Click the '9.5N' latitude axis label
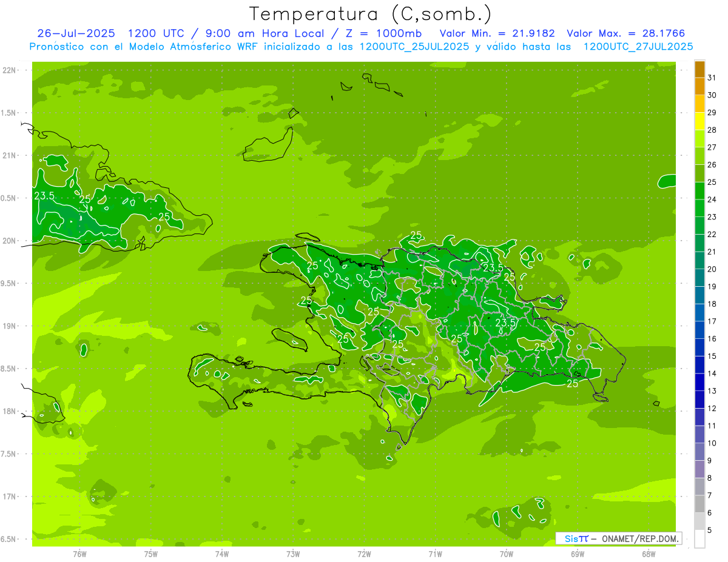728x562 pixels. pos(8,283)
